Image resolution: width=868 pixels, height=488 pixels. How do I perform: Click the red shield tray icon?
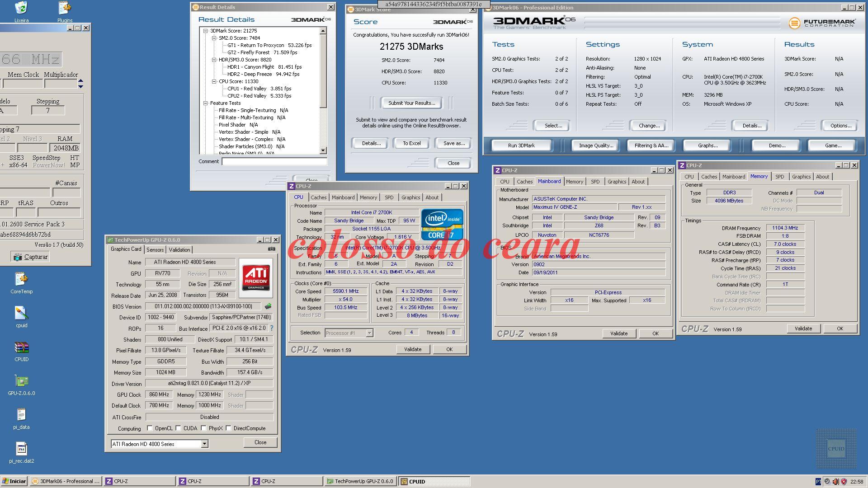pos(844,482)
